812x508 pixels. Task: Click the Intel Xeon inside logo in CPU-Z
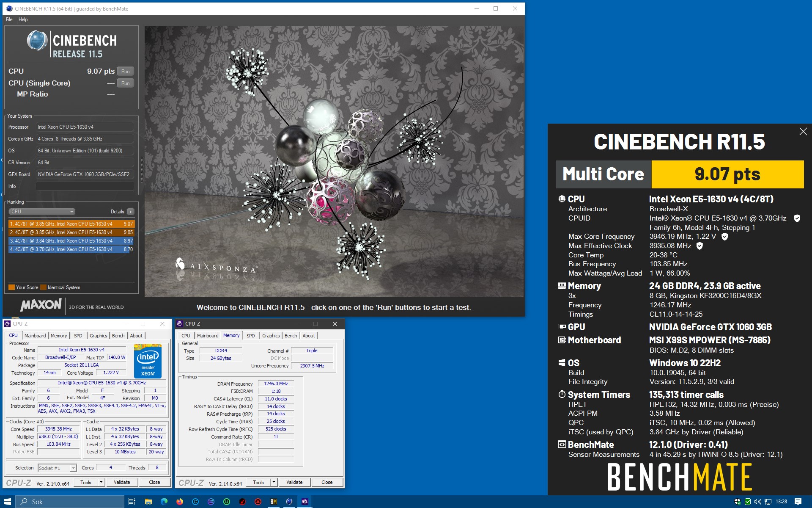click(148, 361)
